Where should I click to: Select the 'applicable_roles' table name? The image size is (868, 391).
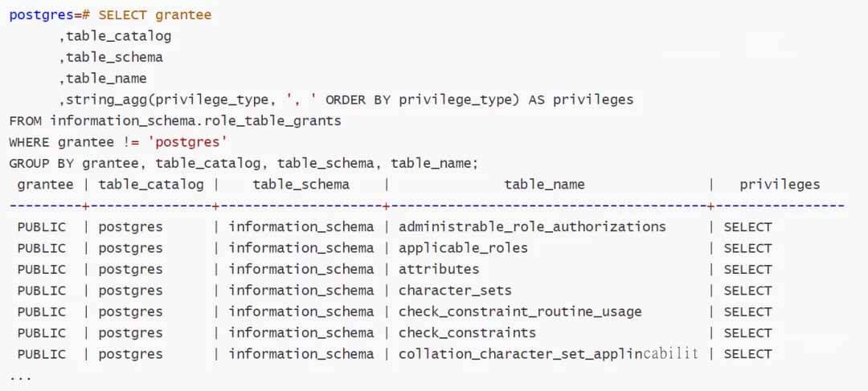(x=463, y=248)
